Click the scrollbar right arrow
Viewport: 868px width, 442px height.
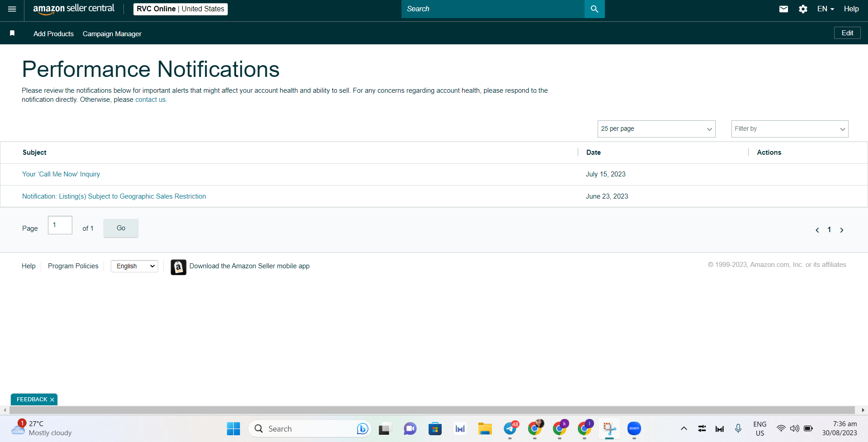[863, 410]
